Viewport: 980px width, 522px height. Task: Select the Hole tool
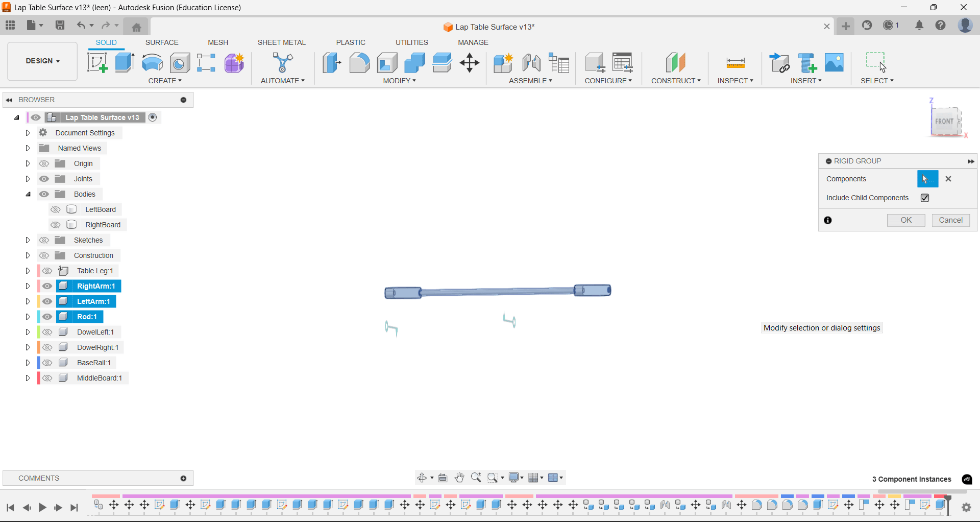[180, 63]
